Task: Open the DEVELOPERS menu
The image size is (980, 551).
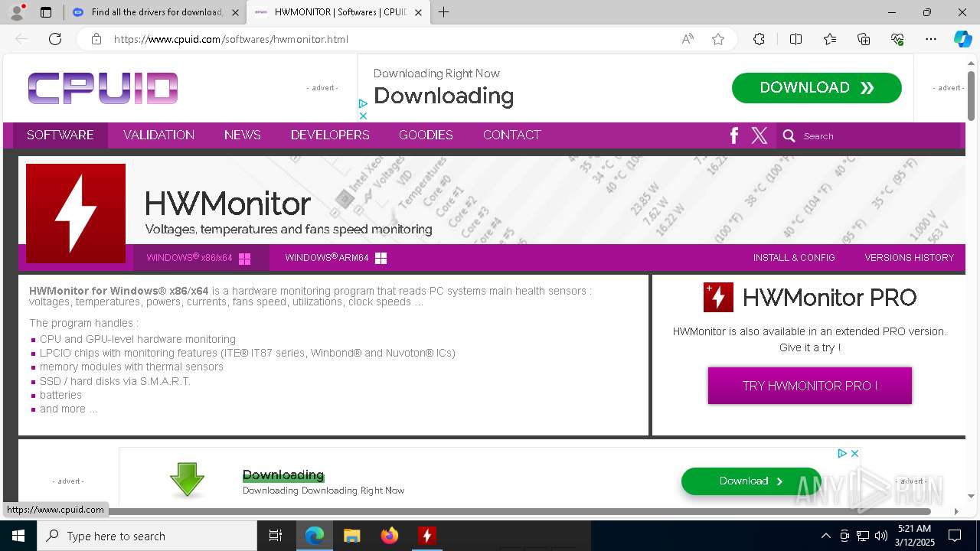Action: point(330,135)
